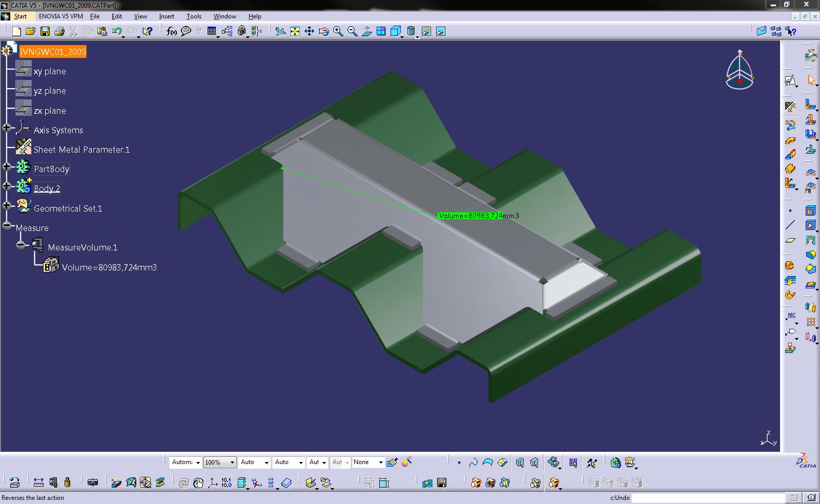820x504 pixels.
Task: Select the IVNGWC01_2009 root node
Action: point(53,52)
